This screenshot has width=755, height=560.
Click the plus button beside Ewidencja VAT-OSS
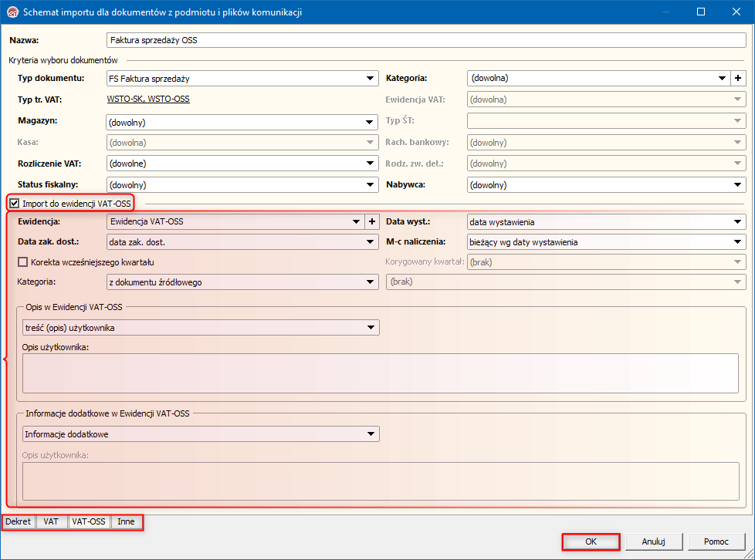371,221
